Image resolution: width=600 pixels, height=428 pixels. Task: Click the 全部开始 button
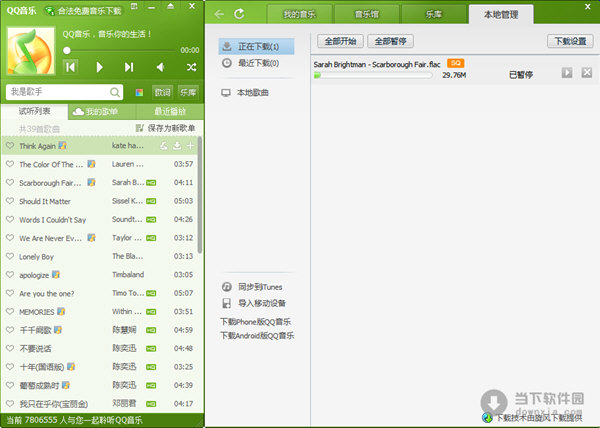pos(340,41)
